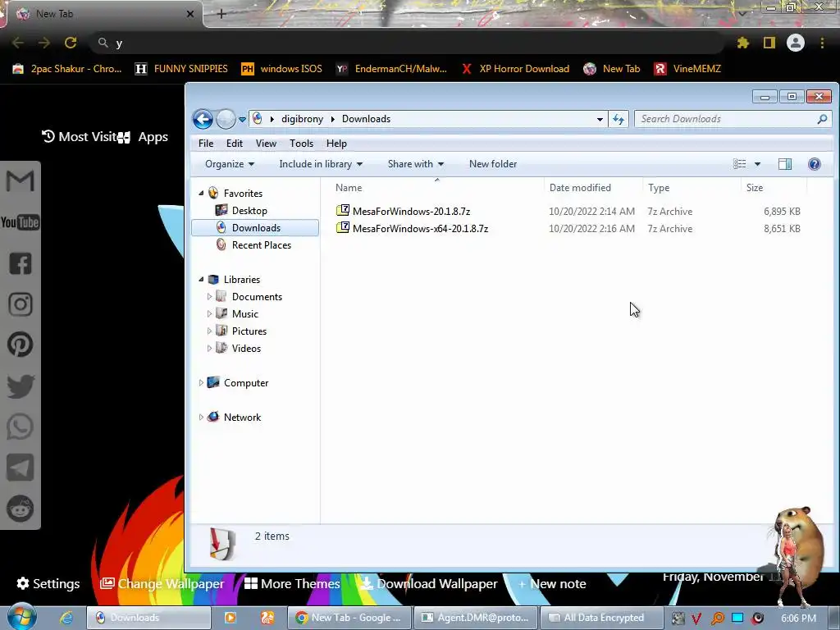
Task: Open the XP Horror Download bookmark
Action: click(x=515, y=69)
